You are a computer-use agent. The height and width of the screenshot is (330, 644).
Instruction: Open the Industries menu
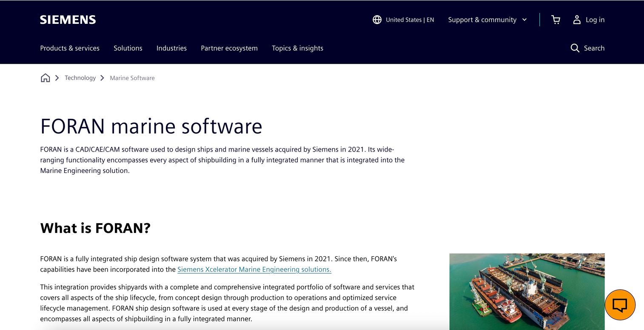[171, 48]
